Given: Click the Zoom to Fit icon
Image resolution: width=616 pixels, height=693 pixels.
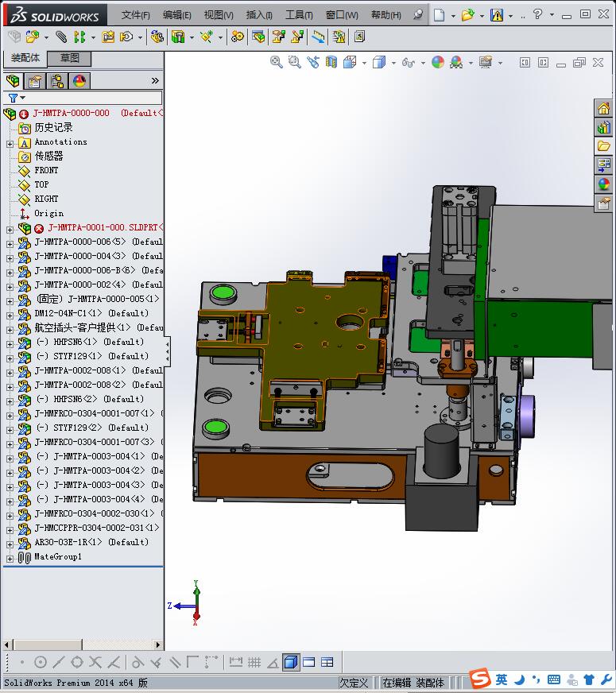Looking at the screenshot, I should tap(277, 62).
